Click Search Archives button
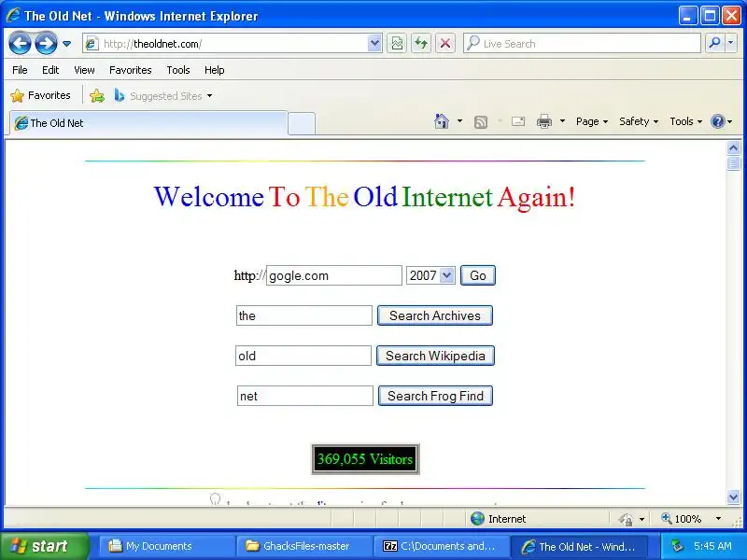Image resolution: width=747 pixels, height=560 pixels. tap(435, 315)
